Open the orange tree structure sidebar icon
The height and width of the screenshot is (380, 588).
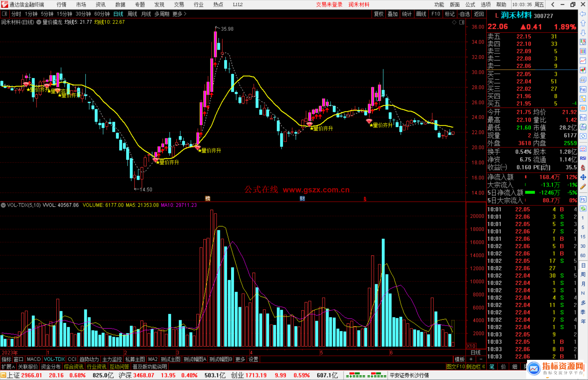pos(583,99)
